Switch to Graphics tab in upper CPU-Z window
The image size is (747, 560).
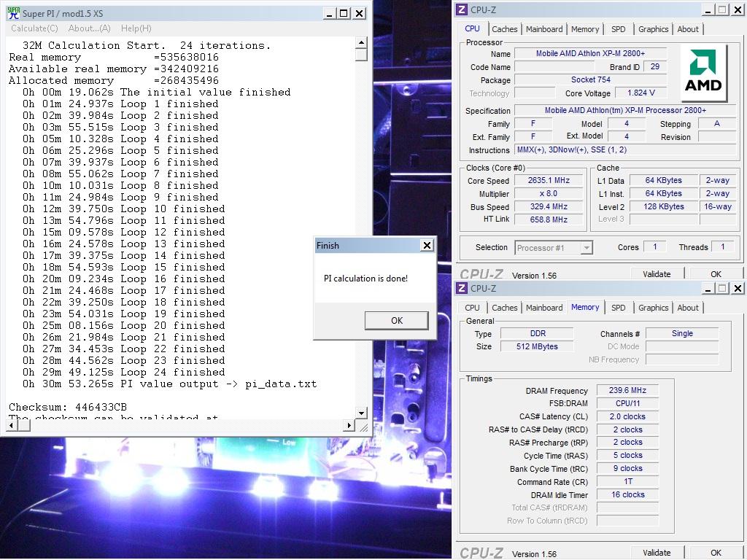pos(653,29)
